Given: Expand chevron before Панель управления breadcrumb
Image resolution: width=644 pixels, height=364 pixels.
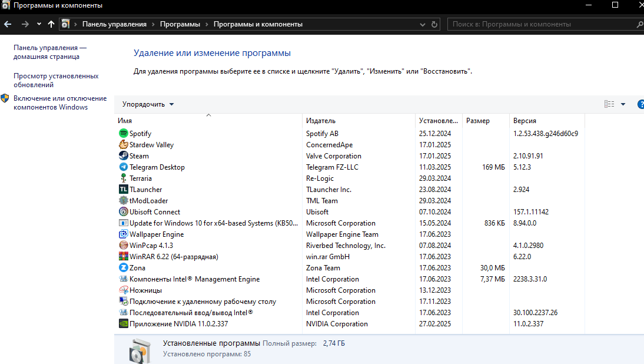Looking at the screenshot, I should pyautogui.click(x=75, y=24).
